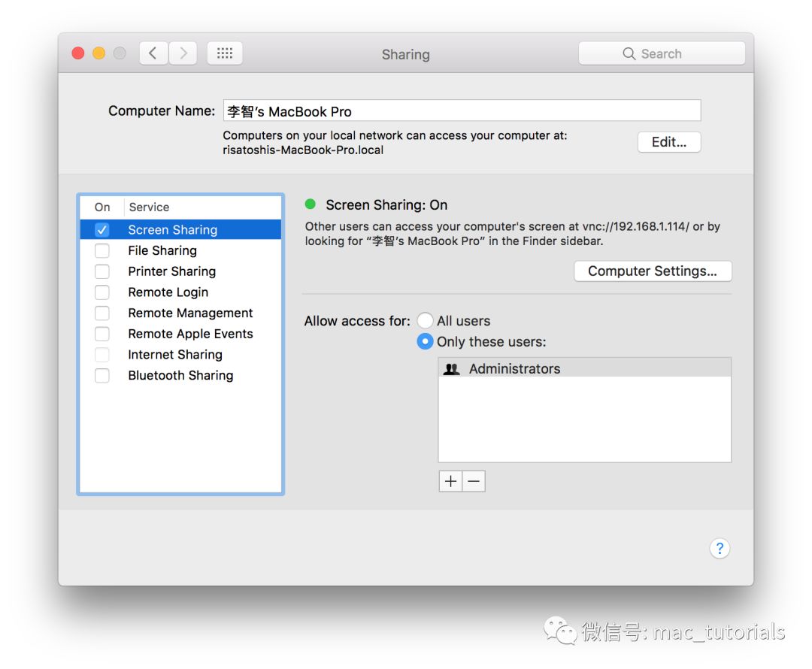
Task: Select Printer Sharing in service list
Action: [x=171, y=271]
